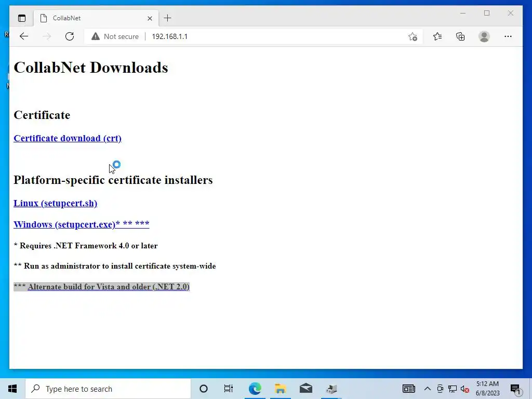The image size is (532, 399).
Task: Show hidden tray icons chevron
Action: tap(428, 389)
